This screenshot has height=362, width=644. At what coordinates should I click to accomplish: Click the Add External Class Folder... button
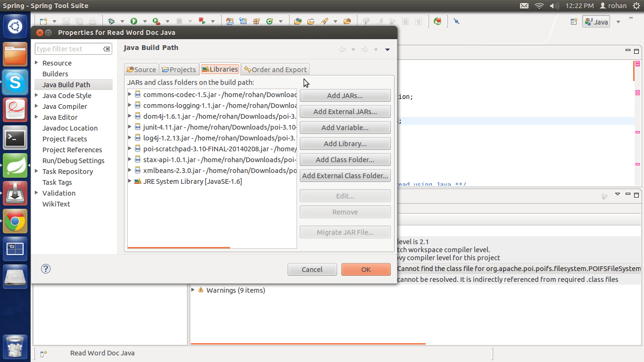coord(345,176)
